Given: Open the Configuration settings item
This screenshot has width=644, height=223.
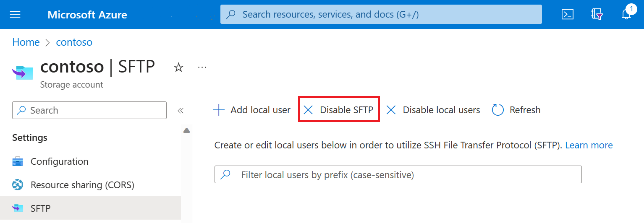Looking at the screenshot, I should click(x=59, y=161).
